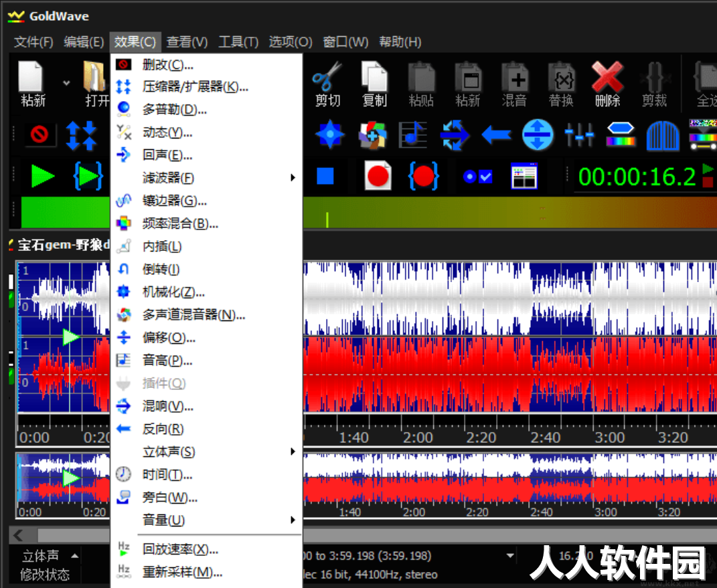
Task: Open status bar selection range dropdown arrow
Action: pos(510,556)
